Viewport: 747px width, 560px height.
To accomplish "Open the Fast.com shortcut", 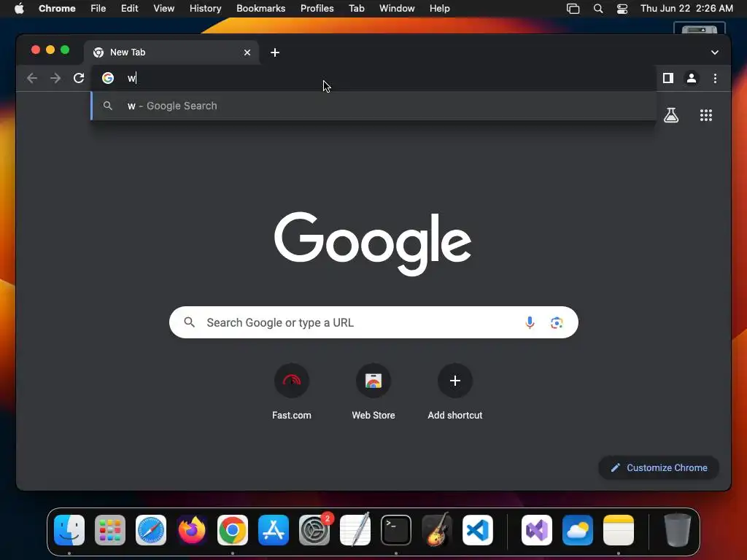I will pos(292,392).
